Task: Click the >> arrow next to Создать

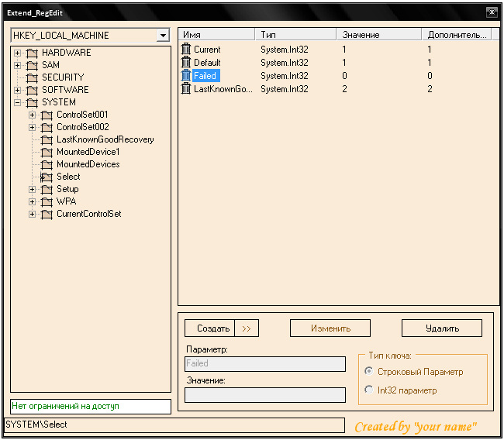Action: [247, 328]
